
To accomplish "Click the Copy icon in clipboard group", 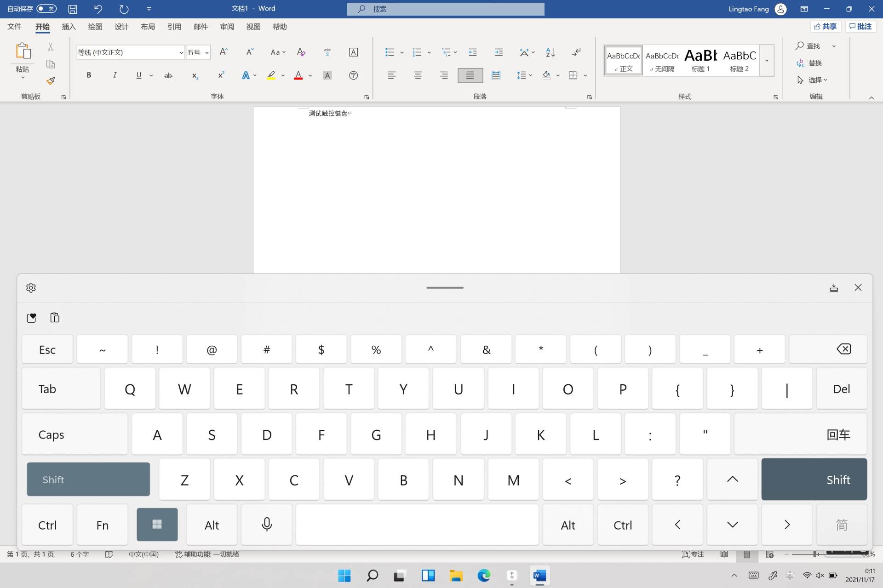I will 51,64.
